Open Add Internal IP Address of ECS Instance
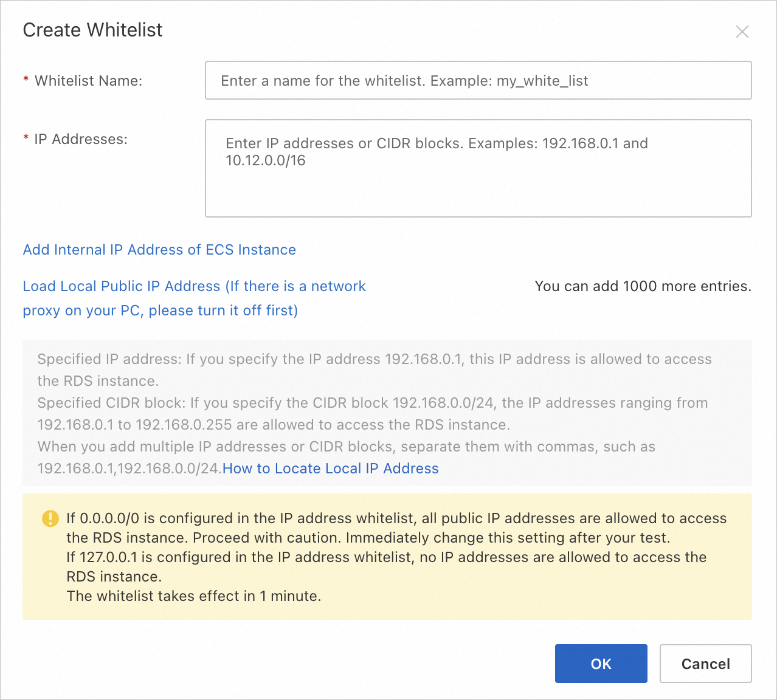 point(159,250)
